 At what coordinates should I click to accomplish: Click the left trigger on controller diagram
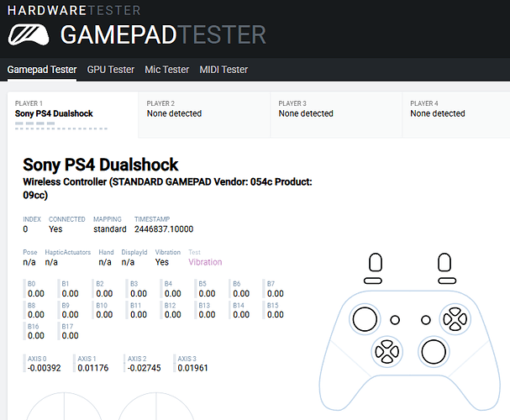click(376, 262)
